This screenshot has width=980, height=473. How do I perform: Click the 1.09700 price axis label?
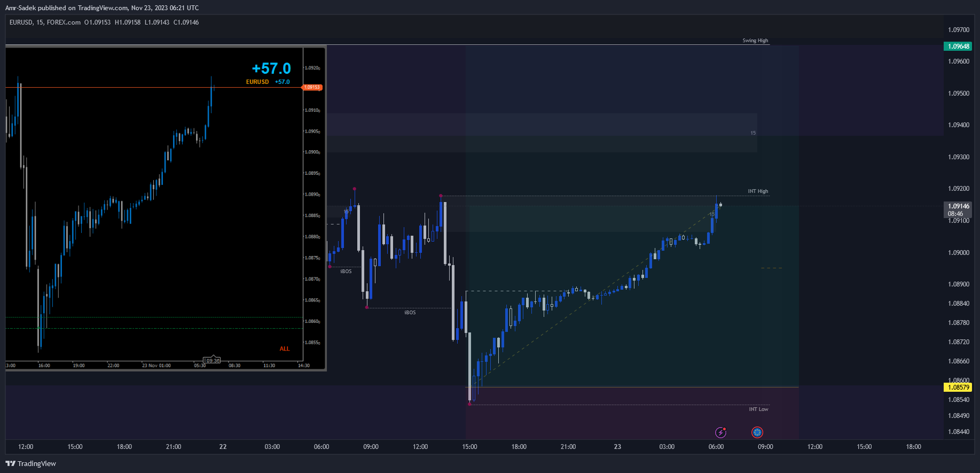959,30
